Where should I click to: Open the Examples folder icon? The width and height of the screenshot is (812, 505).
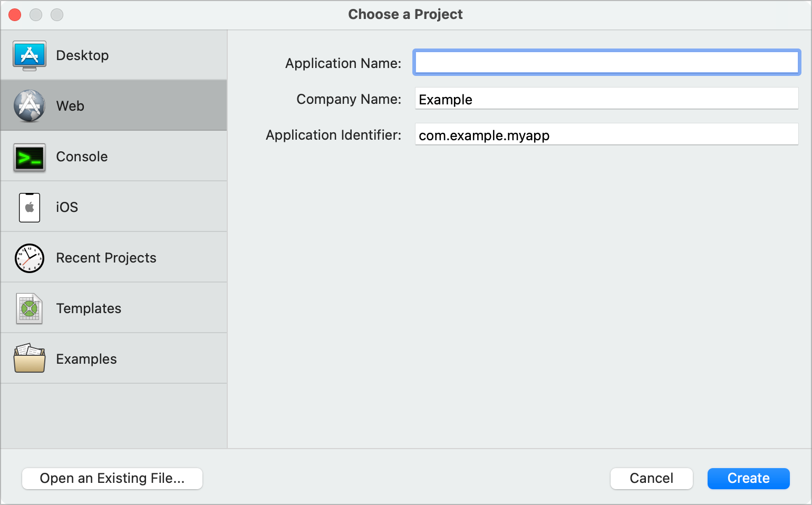tap(30, 359)
